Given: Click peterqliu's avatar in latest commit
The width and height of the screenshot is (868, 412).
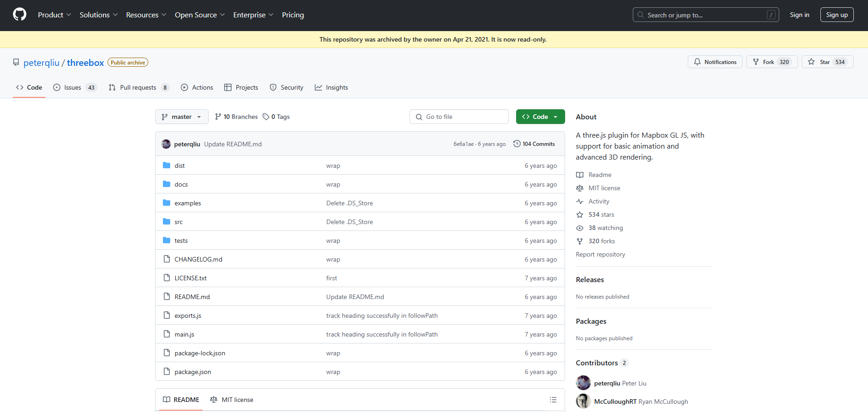Looking at the screenshot, I should click(166, 144).
